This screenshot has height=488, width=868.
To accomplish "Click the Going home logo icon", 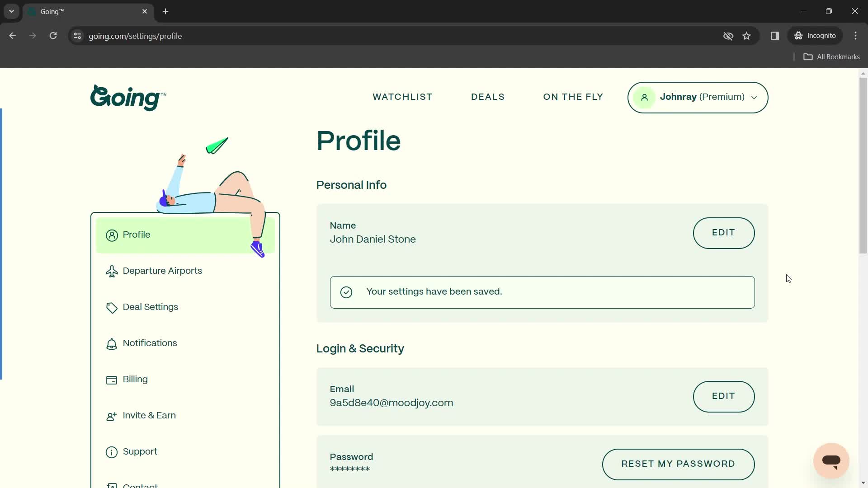I will point(127,97).
